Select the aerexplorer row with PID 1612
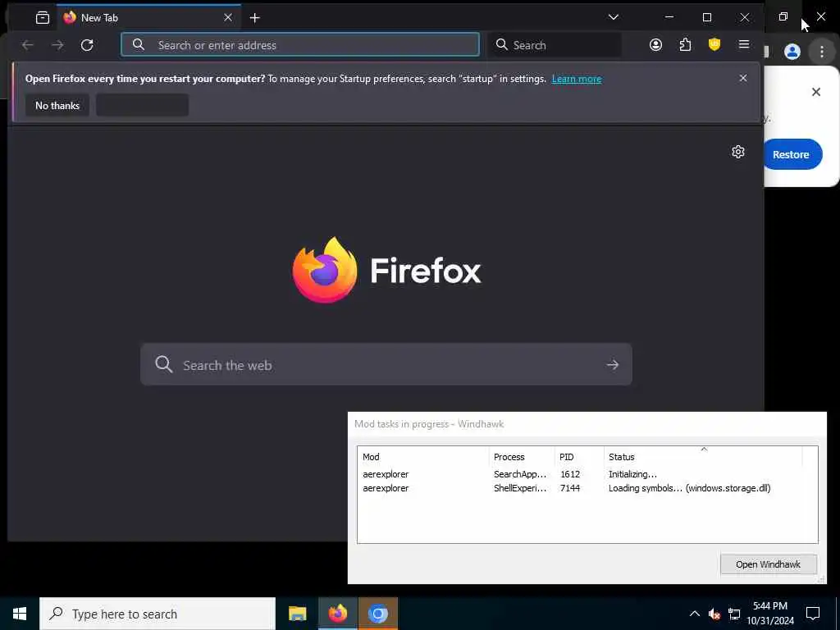Image resolution: width=840 pixels, height=630 pixels. (x=587, y=474)
